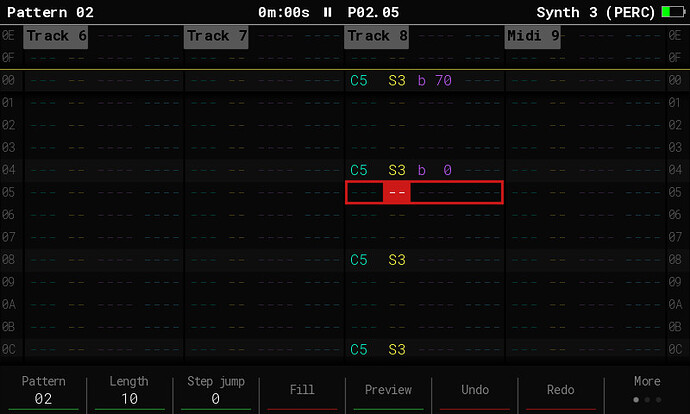The width and height of the screenshot is (690, 414).
Task: Click the value 70 effect on row 00
Action: tap(443, 80)
